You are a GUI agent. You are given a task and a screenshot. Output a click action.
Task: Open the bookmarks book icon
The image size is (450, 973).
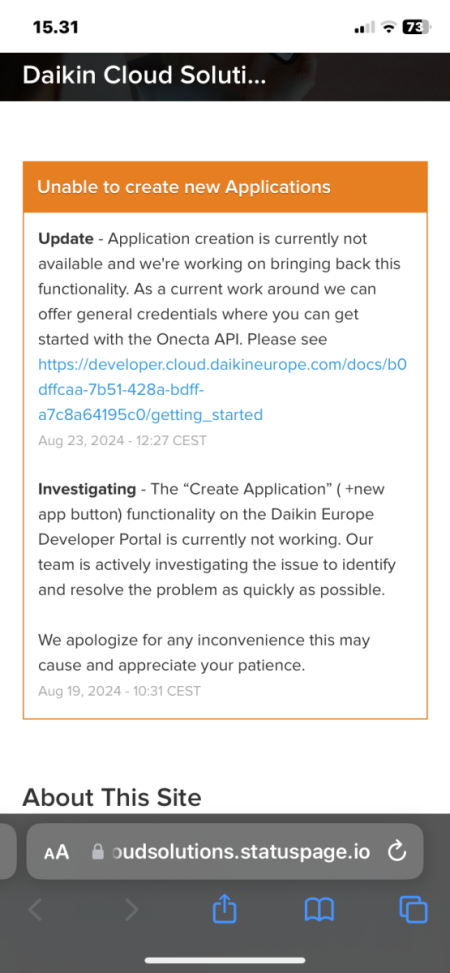pyautogui.click(x=320, y=910)
